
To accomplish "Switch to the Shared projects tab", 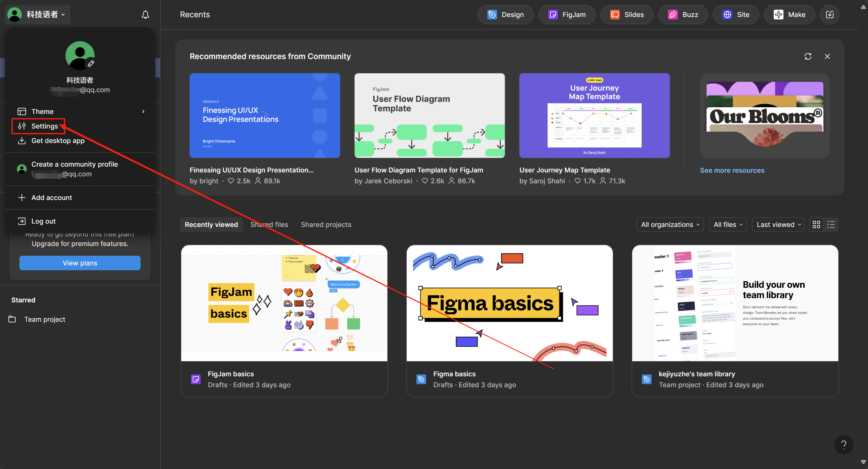I will pyautogui.click(x=326, y=225).
